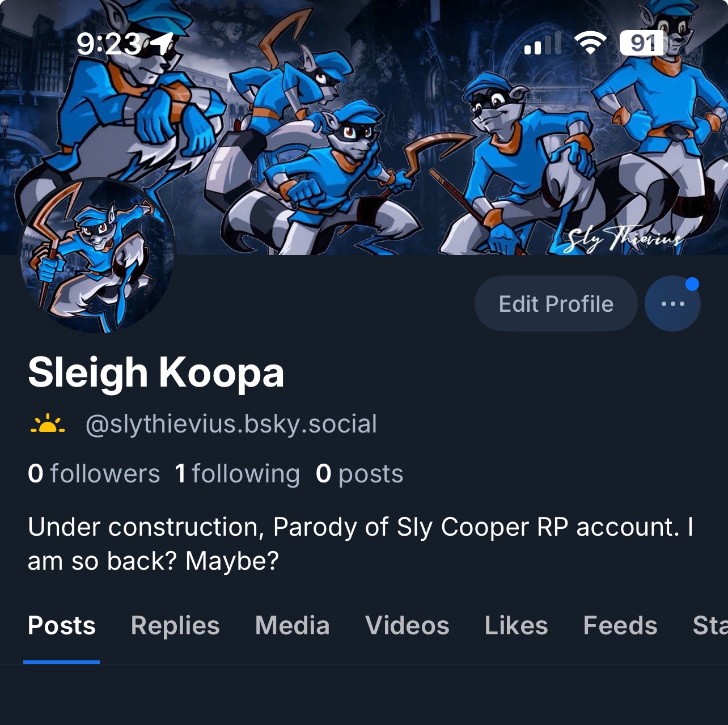Click the Edit Profile button
Screen dimensions: 728x725
pos(556,304)
